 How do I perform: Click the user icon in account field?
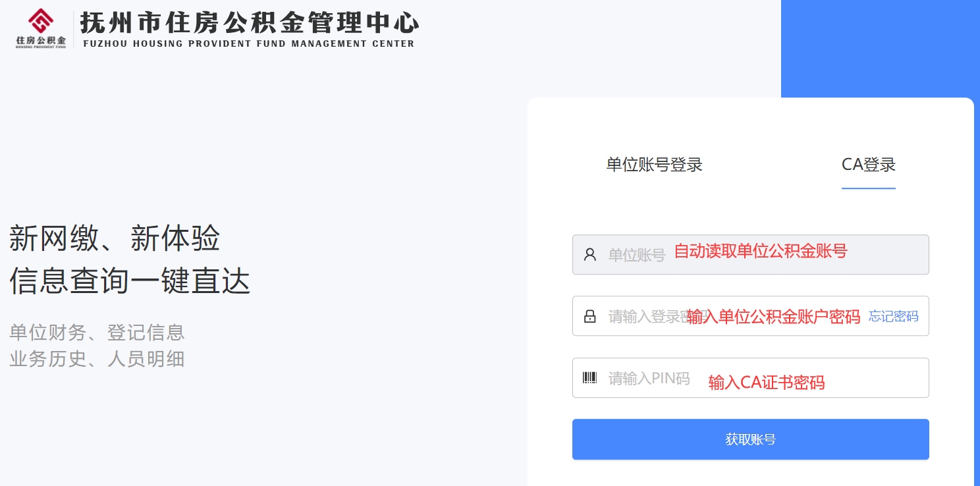pos(590,255)
